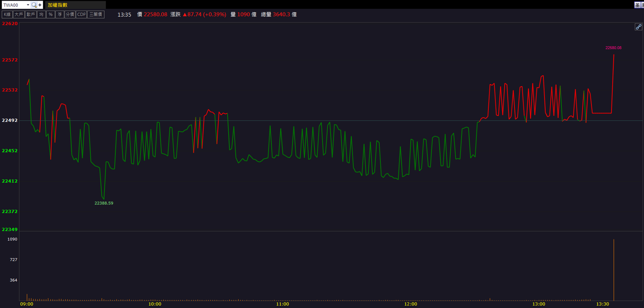Toggle the 均 average line button
This screenshot has width=644, height=308.
(x=41, y=15)
